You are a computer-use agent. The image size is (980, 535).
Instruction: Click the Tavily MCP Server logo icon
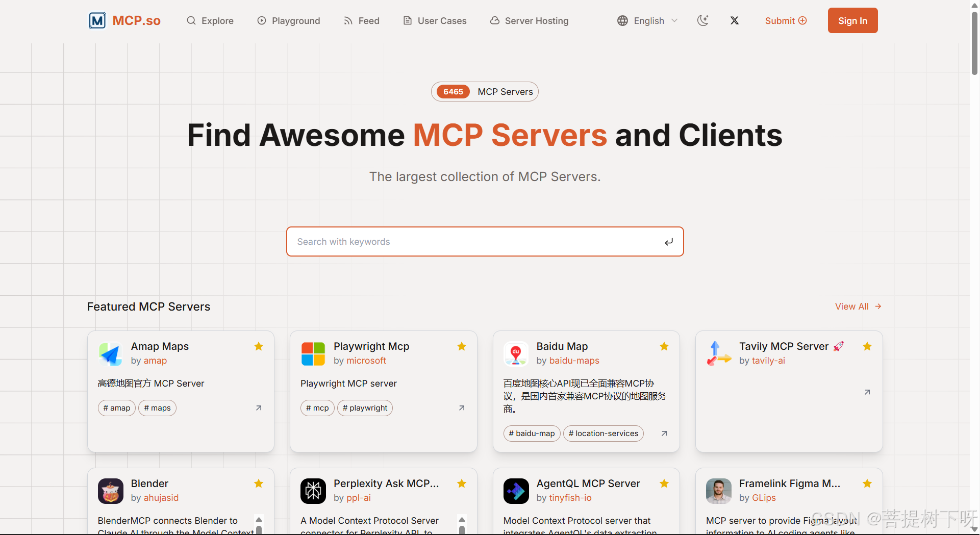tap(719, 354)
